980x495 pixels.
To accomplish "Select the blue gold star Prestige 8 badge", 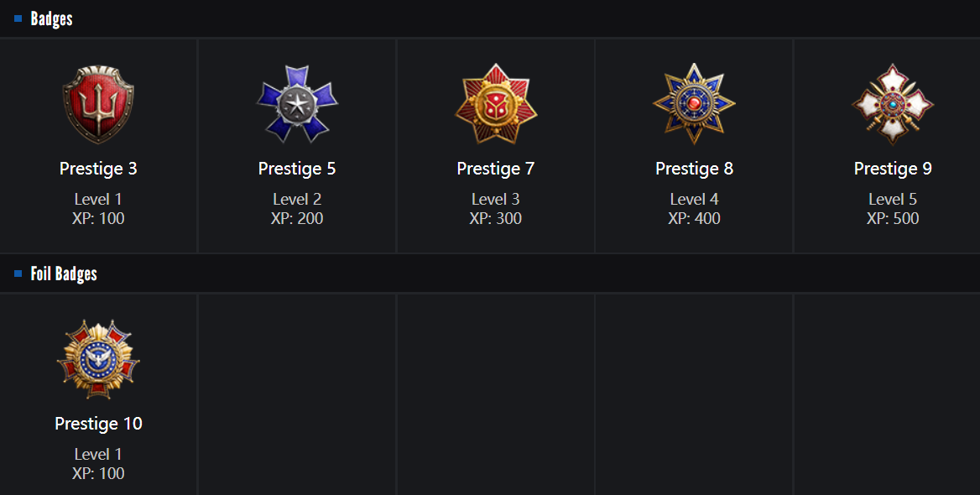I will [x=694, y=104].
